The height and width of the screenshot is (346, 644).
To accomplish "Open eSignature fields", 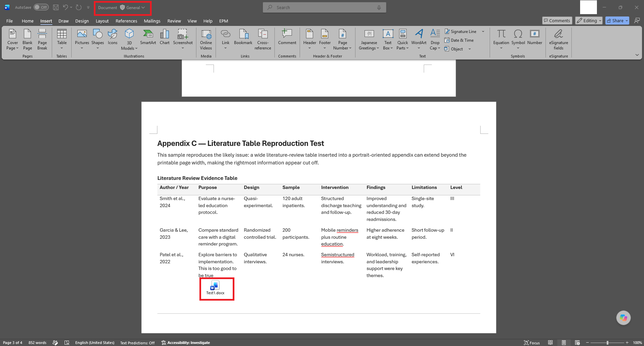I will pos(559,39).
